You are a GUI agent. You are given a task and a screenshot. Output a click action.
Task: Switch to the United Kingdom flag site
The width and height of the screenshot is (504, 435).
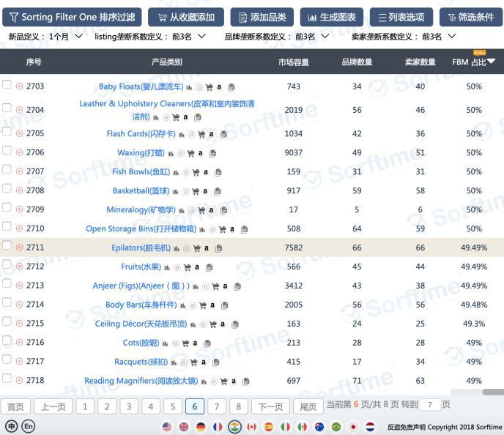pos(184,427)
